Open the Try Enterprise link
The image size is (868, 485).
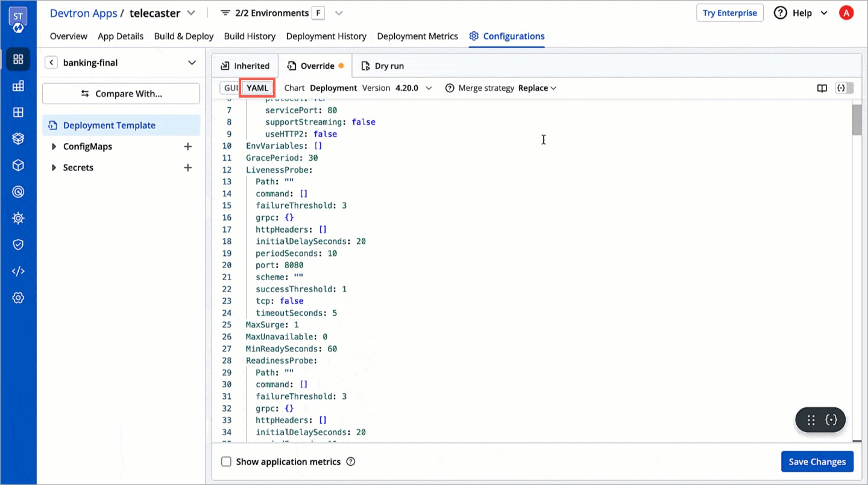click(x=729, y=13)
